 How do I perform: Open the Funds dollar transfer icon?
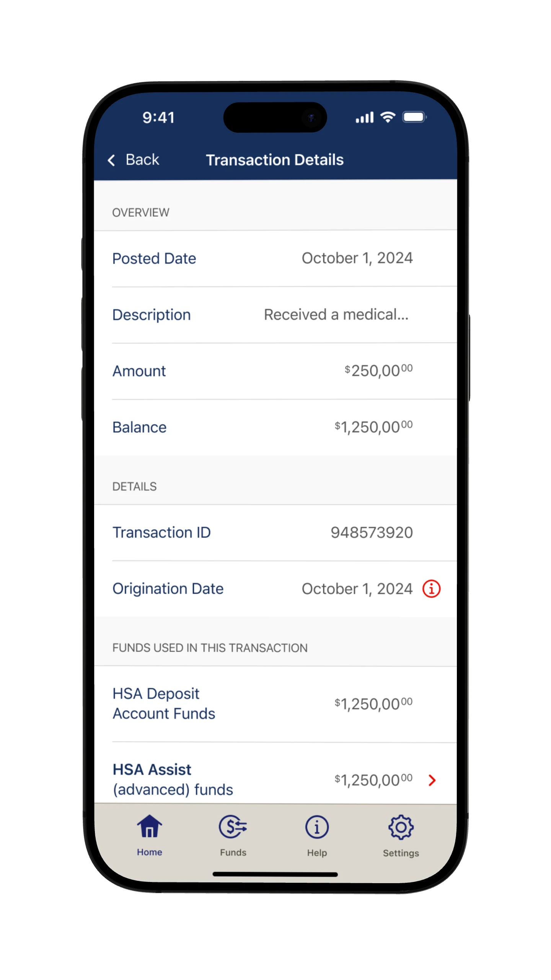(233, 827)
